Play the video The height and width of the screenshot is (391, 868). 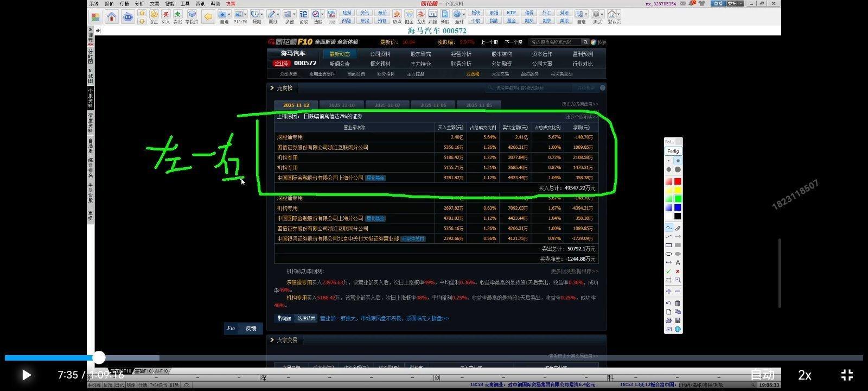coord(26,375)
